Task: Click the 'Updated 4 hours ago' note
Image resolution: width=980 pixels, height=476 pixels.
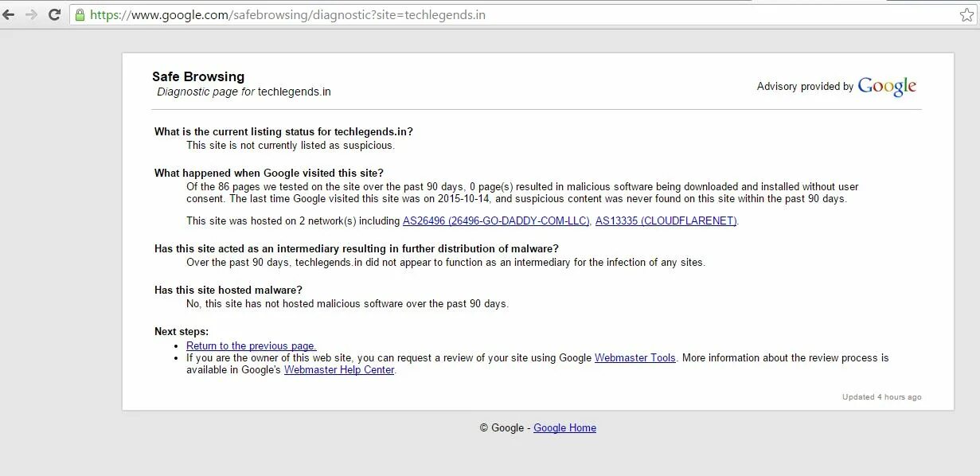Action: coord(882,396)
